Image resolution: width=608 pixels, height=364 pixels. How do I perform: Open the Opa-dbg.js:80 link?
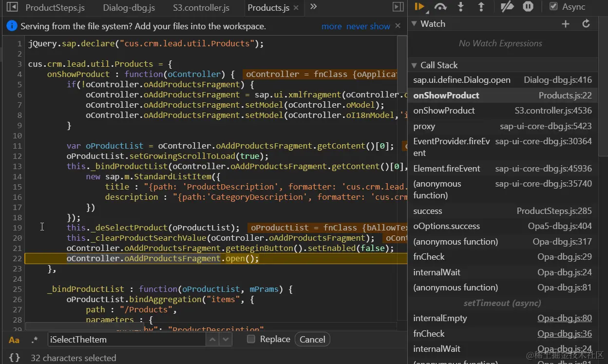tap(565, 318)
